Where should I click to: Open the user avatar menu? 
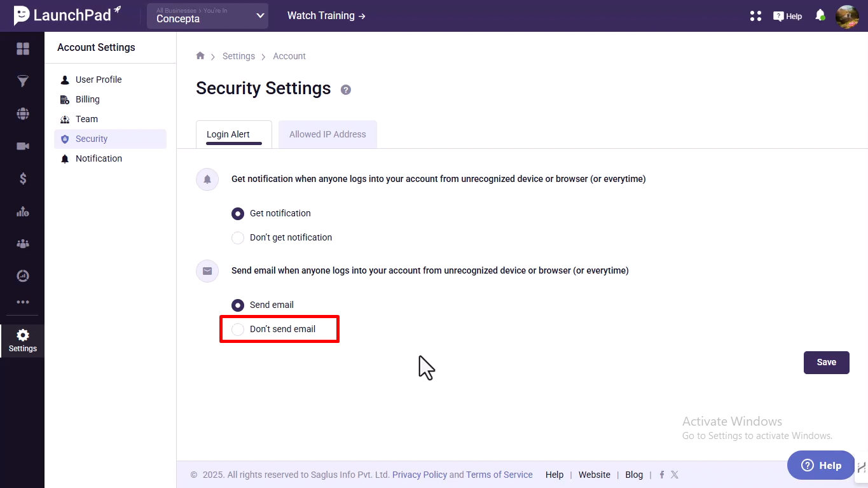tap(847, 17)
